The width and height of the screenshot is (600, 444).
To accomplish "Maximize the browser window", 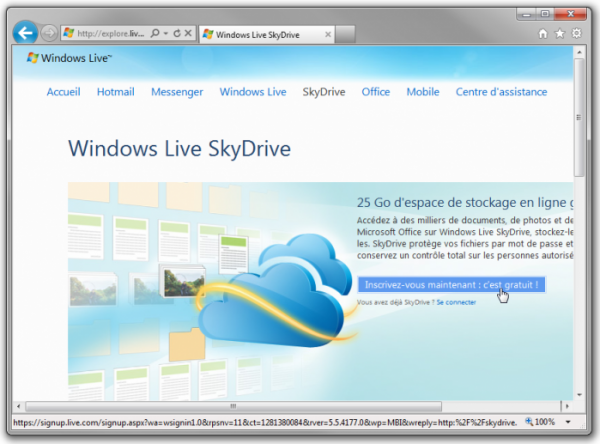I will click(x=545, y=14).
